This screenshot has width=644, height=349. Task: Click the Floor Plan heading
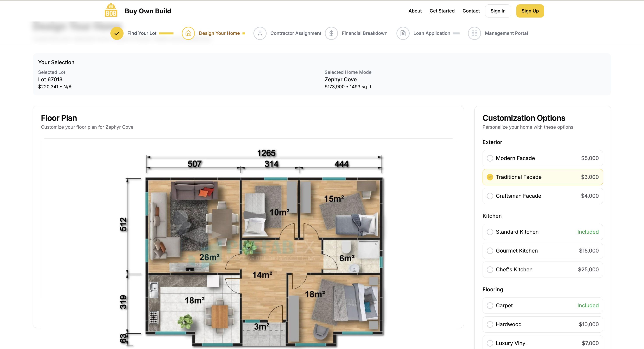[59, 118]
